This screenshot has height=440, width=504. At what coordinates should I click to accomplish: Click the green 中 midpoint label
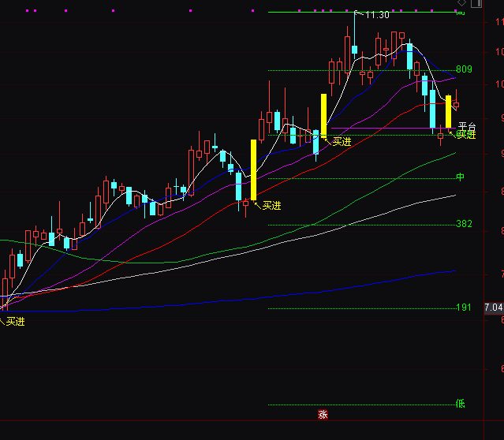click(x=460, y=177)
